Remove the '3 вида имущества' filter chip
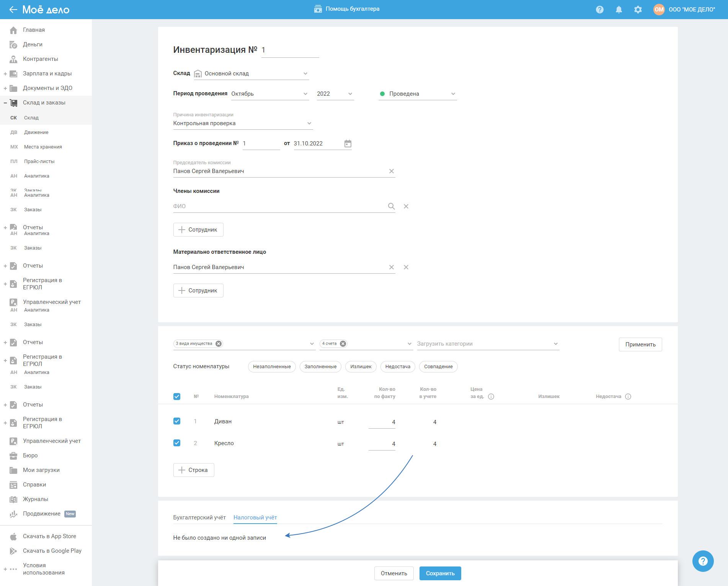 tap(218, 344)
